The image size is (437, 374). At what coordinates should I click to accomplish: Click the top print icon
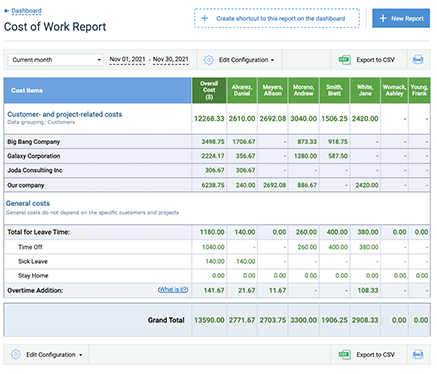(418, 60)
